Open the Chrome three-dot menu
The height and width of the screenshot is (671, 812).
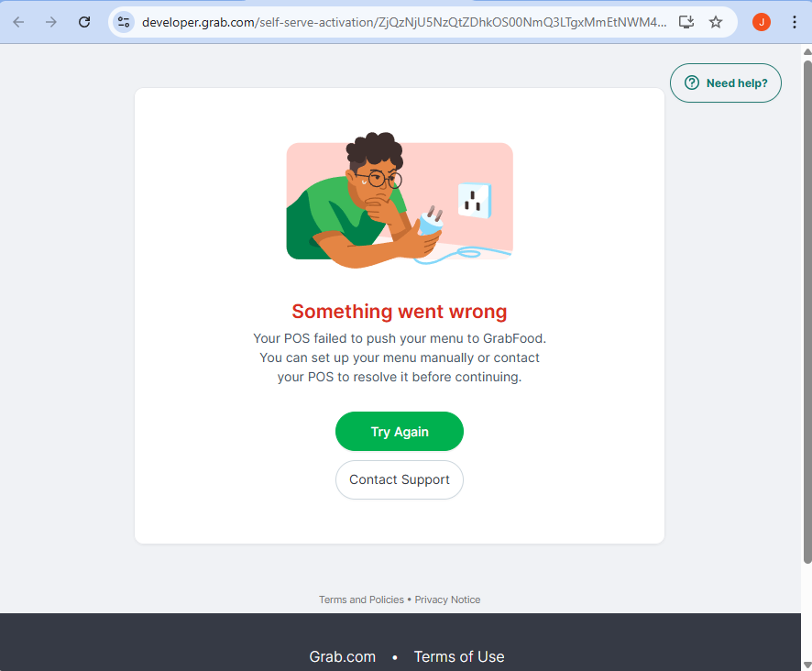click(x=794, y=22)
